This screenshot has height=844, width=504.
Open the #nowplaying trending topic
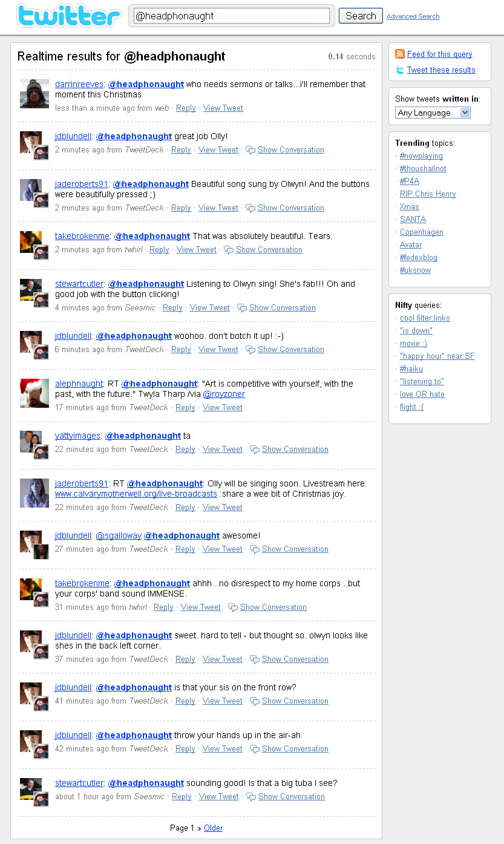point(421,156)
